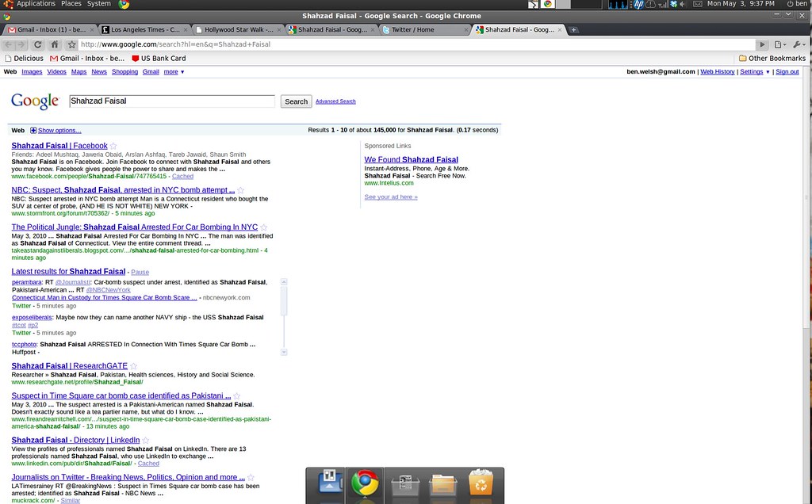812x504 pixels.
Task: Open the Chrome wrench tools menu
Action: [x=799, y=44]
